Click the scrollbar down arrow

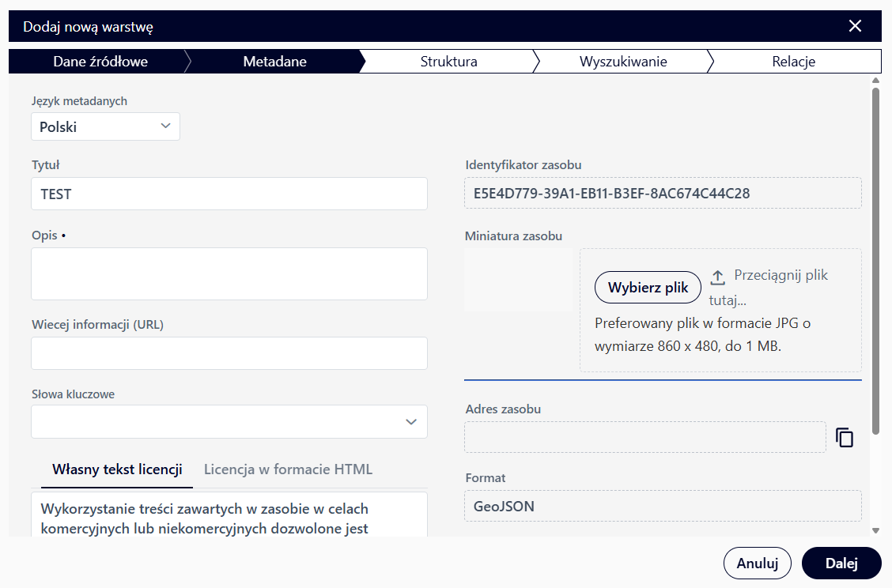click(x=875, y=530)
